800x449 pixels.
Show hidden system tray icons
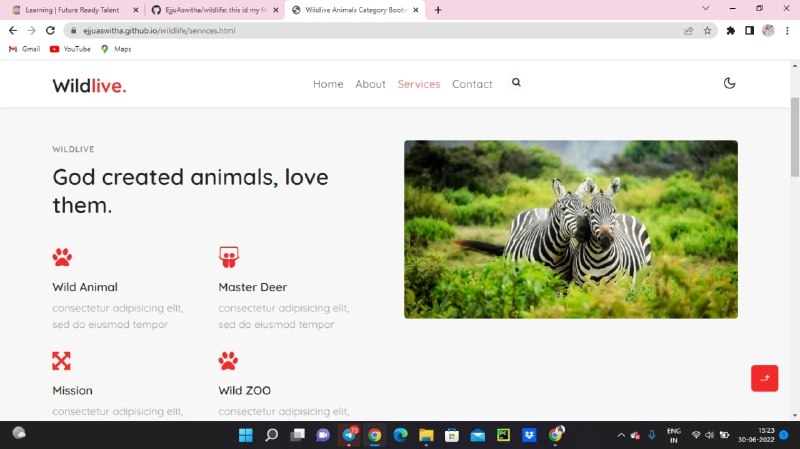621,435
